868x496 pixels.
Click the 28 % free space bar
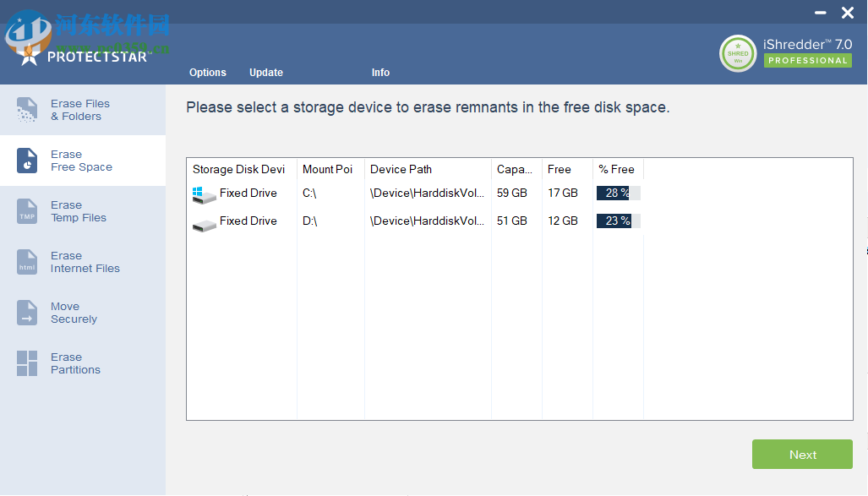point(618,193)
